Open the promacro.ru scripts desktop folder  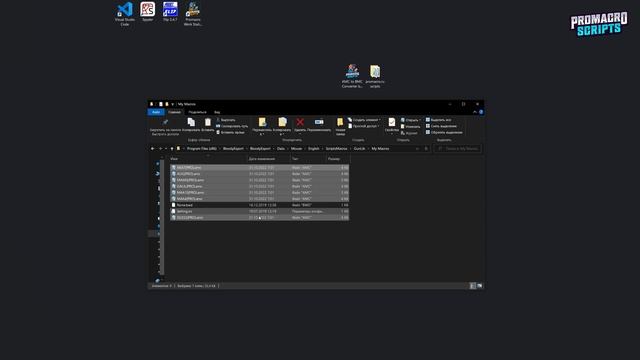coord(375,76)
